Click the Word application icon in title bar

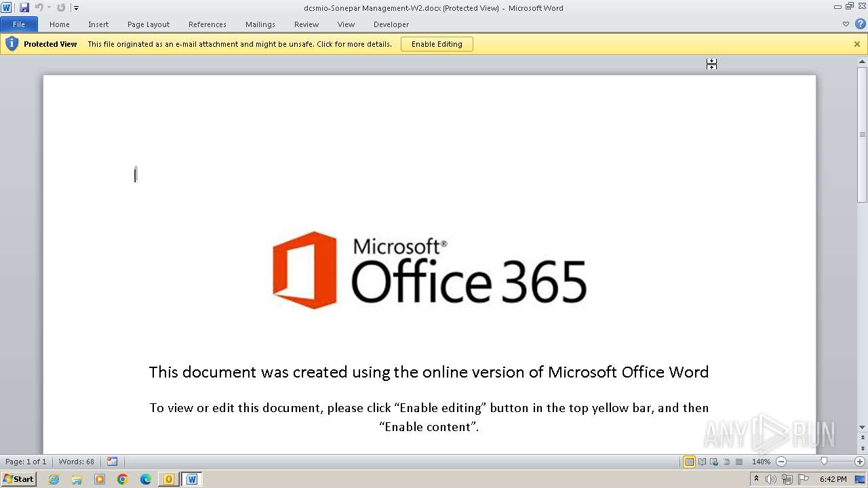pos(6,7)
